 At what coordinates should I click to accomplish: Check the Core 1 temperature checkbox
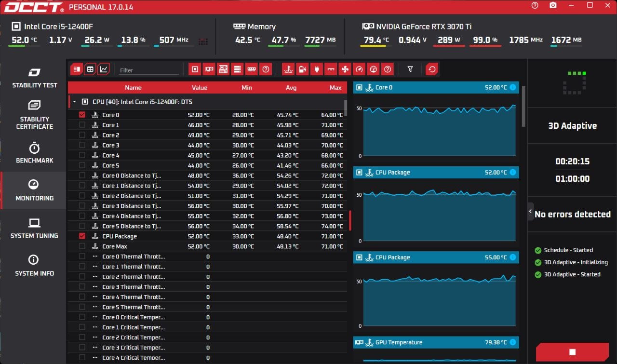point(82,125)
